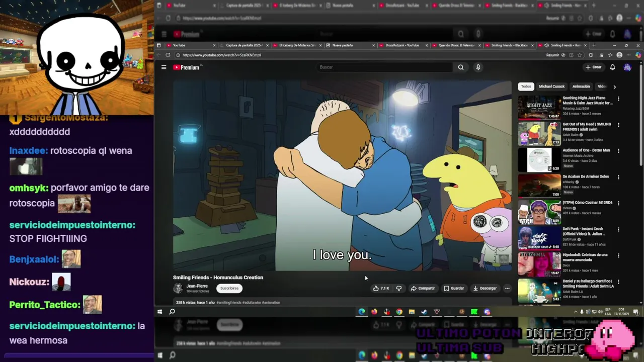
Task: Switch to El Iceberg De Misterios tab
Action: [297, 45]
